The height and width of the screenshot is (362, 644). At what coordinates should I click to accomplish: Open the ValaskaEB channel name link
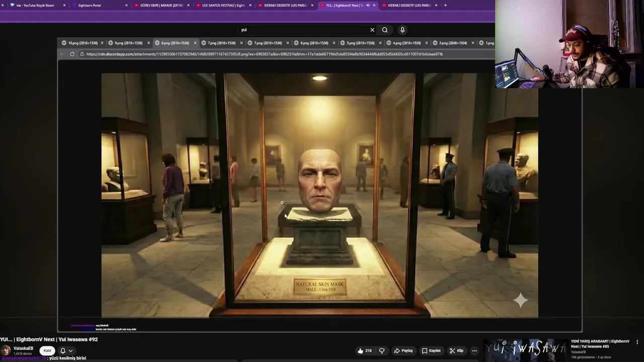point(23,348)
